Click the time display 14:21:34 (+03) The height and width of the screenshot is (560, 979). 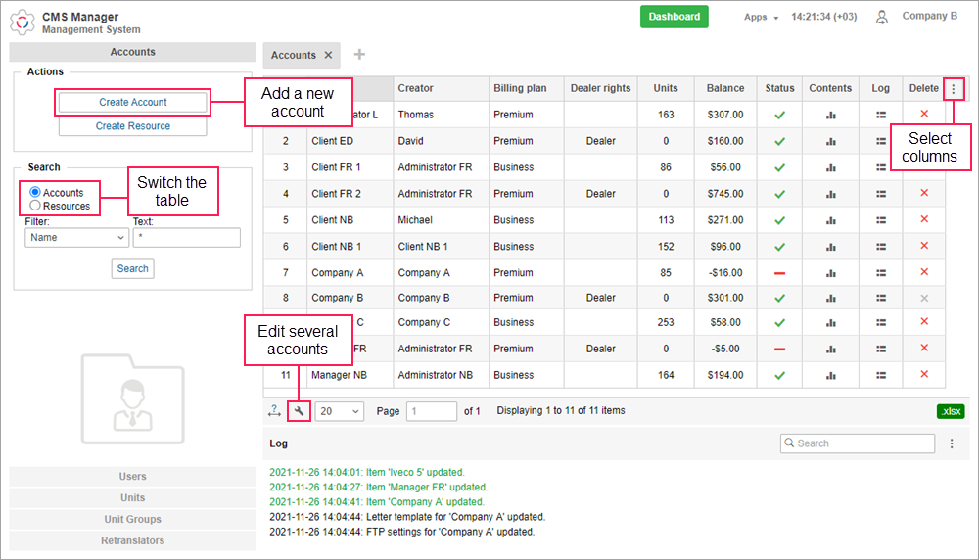(824, 17)
